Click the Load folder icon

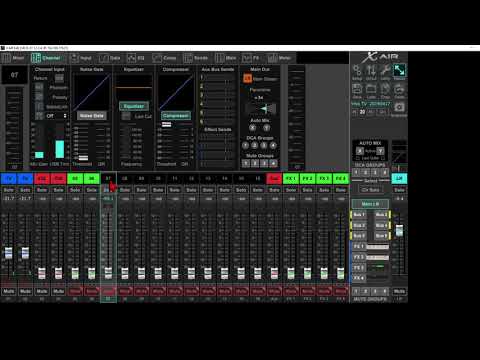tap(371, 89)
